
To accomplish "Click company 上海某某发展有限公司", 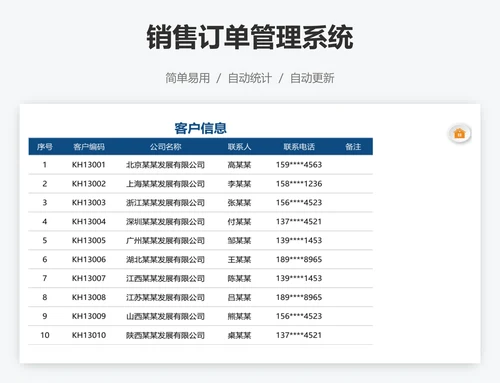I will 165,184.
